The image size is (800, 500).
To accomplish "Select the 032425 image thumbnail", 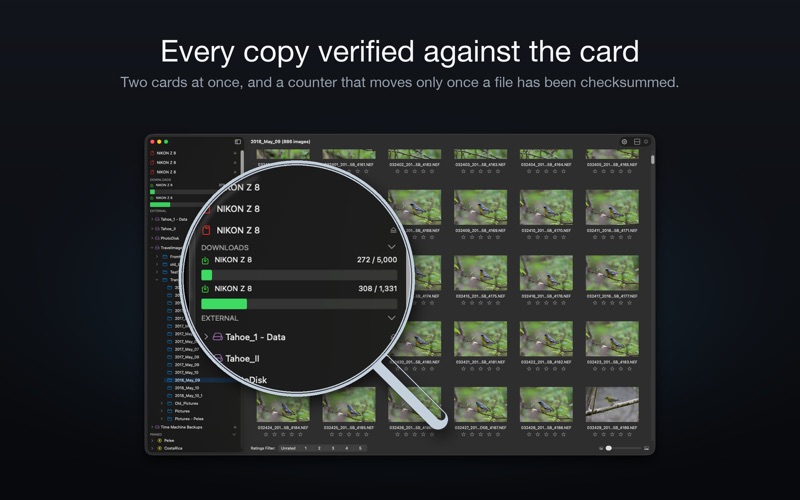I will pos(349,405).
